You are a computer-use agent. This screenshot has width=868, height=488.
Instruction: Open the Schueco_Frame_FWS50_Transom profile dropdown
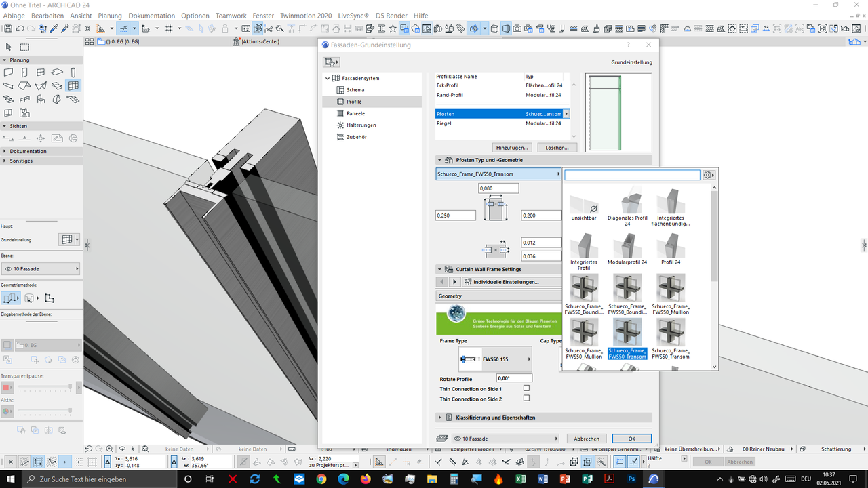(x=499, y=174)
